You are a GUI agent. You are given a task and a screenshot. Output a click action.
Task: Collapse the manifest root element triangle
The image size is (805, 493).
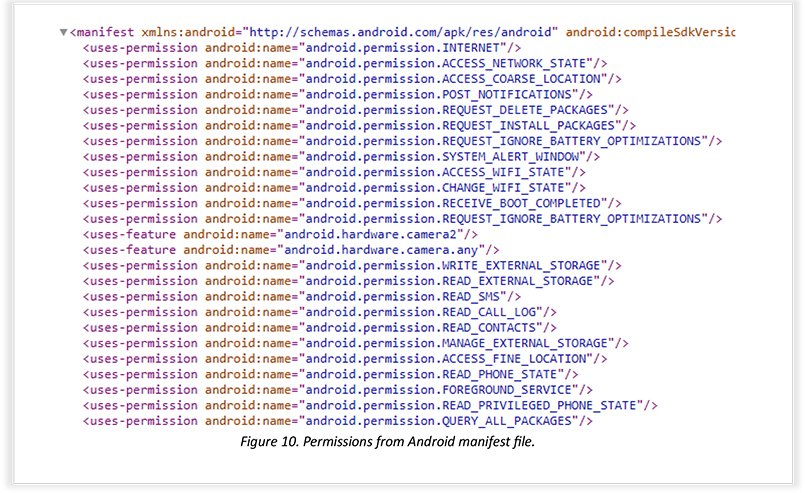point(63,33)
